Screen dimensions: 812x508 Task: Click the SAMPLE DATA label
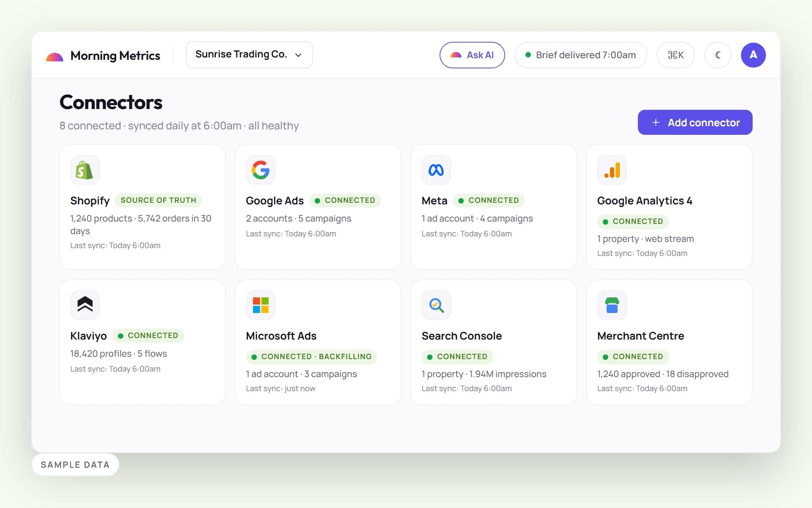tap(75, 465)
